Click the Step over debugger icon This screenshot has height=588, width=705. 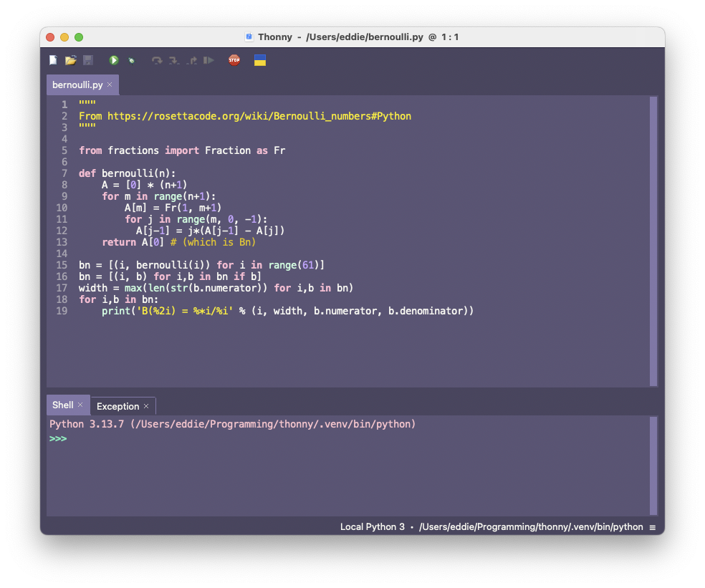[x=156, y=60]
